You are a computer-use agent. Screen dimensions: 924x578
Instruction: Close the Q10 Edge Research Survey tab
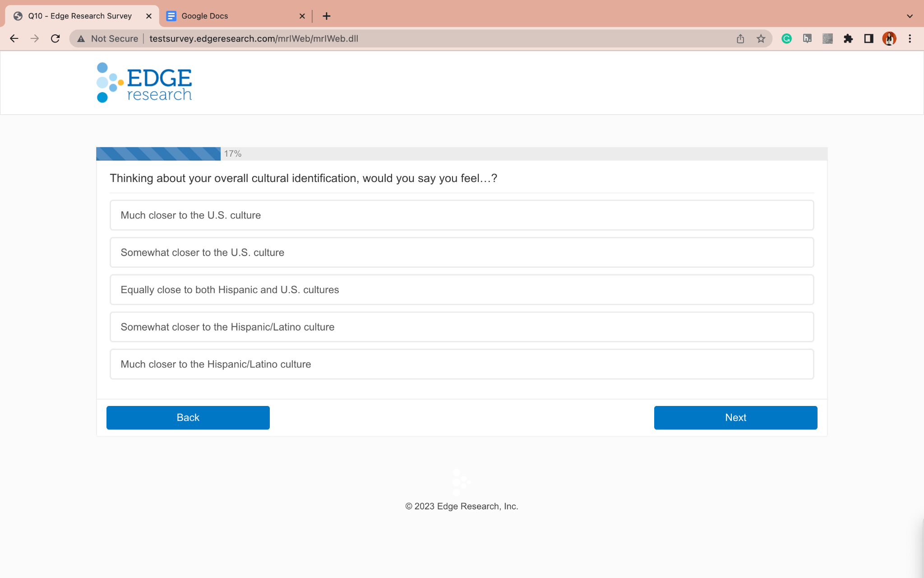pyautogui.click(x=149, y=16)
